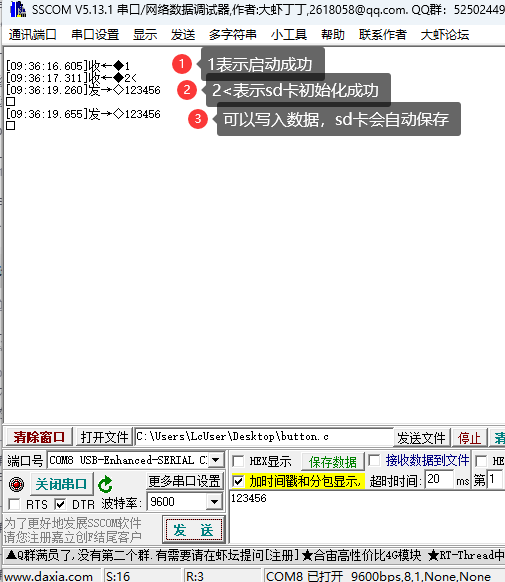Click the 波特率 label

click(121, 504)
